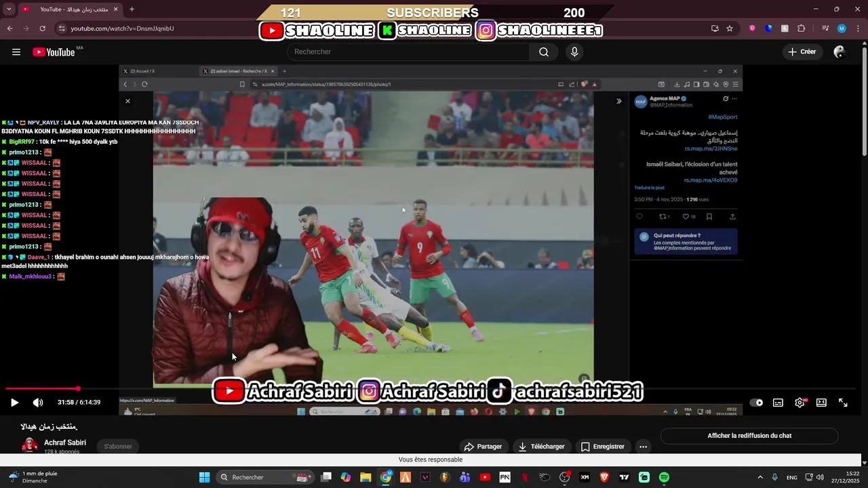Open Task View in the taskbar
Screen dimensions: 868x488
point(326,477)
